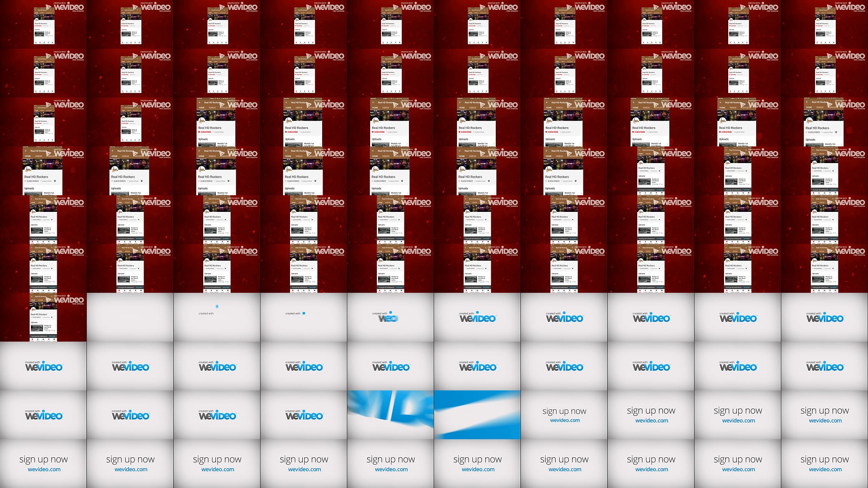Open the frame with faint dot above 'created with'
The image size is (868, 488).
click(x=217, y=317)
